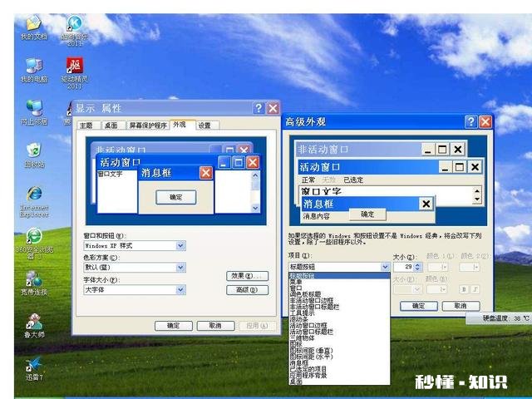Open 鲁大师 desktop icon
This screenshot has height=399, width=532.
tap(33, 323)
